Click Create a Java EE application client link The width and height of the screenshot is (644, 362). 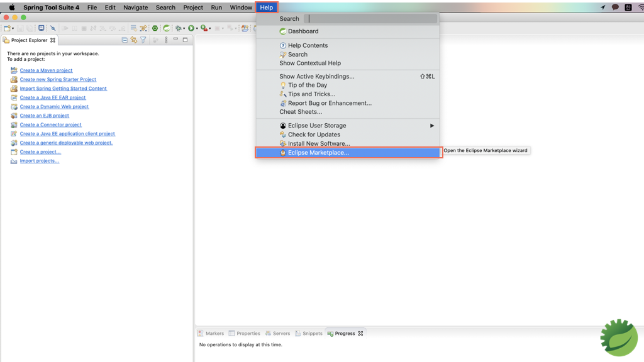[67, 133]
